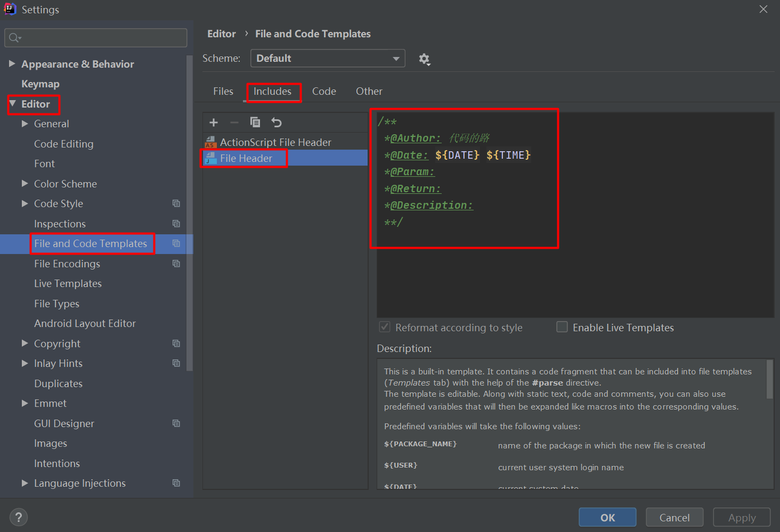Open File Types settings
This screenshot has height=532, width=780.
click(57, 304)
